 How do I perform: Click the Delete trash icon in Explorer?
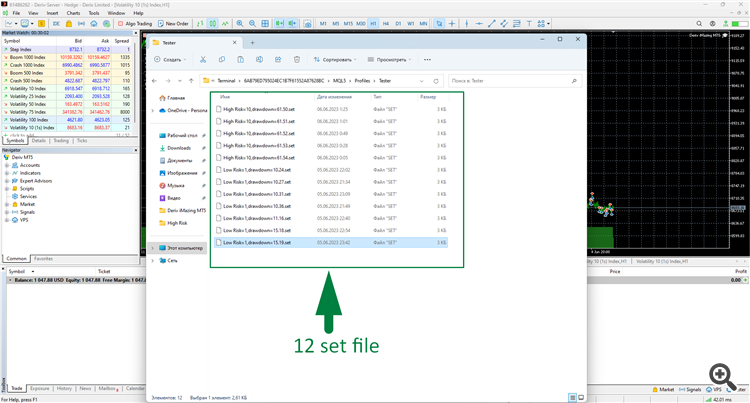297,60
